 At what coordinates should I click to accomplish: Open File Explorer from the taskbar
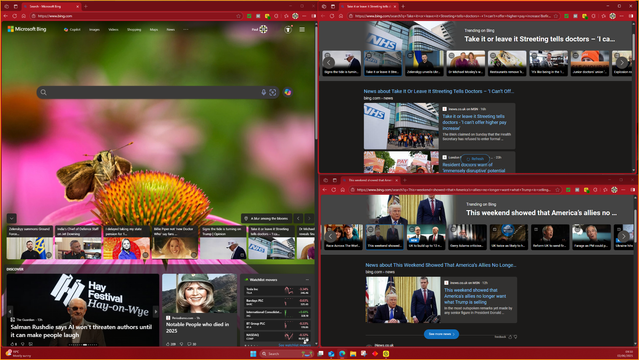click(x=353, y=353)
